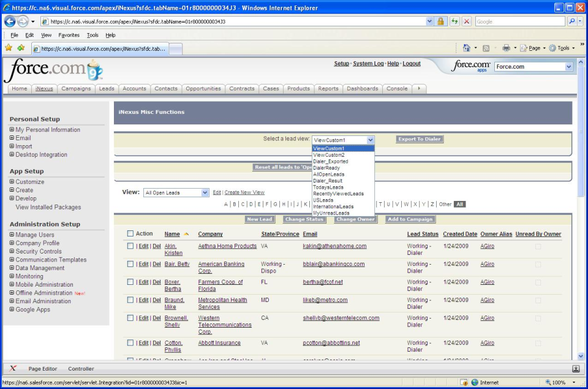
Task: Open the Campaigns tab
Action: 76,89
